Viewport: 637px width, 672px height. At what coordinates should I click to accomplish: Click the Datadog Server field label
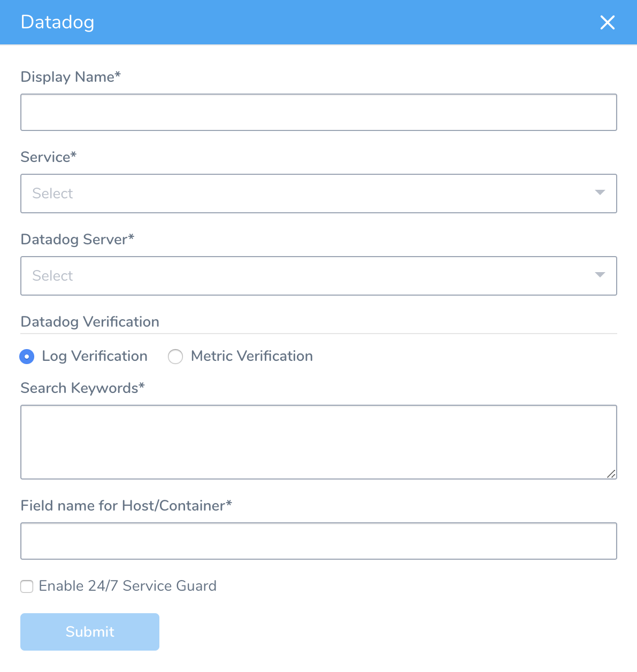[78, 240]
